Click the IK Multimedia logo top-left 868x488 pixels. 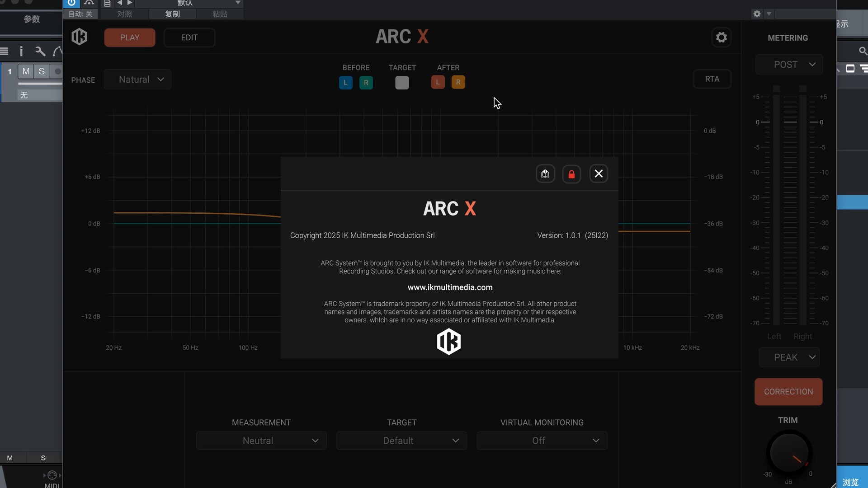79,37
